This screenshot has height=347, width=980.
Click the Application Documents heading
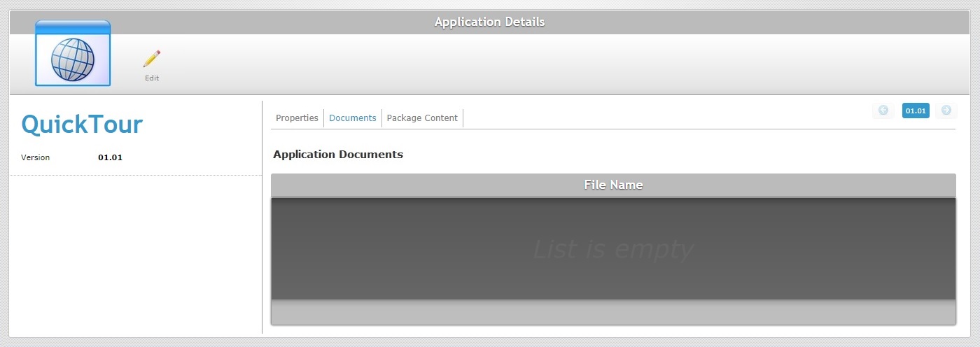(x=338, y=154)
